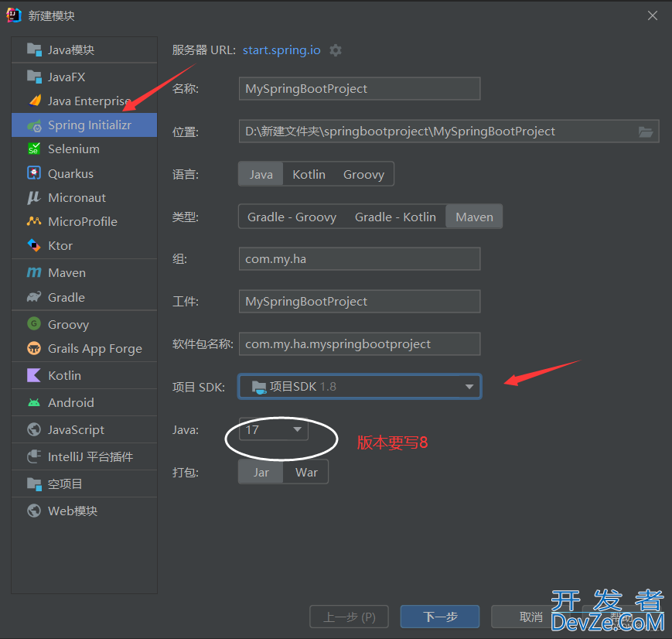The height and width of the screenshot is (639, 672).
Task: Open the start.spring.io server link
Action: tap(281, 50)
